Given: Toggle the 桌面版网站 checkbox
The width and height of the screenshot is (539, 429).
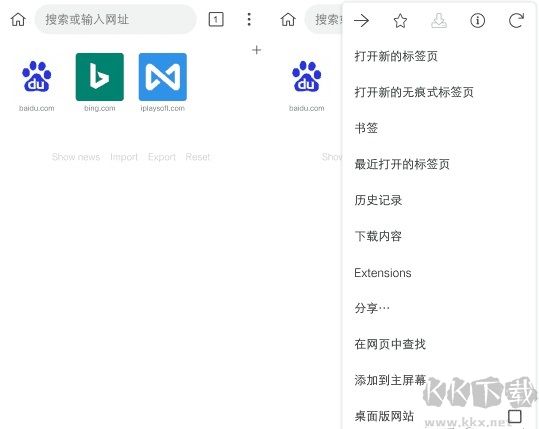Looking at the screenshot, I should pyautogui.click(x=515, y=416).
